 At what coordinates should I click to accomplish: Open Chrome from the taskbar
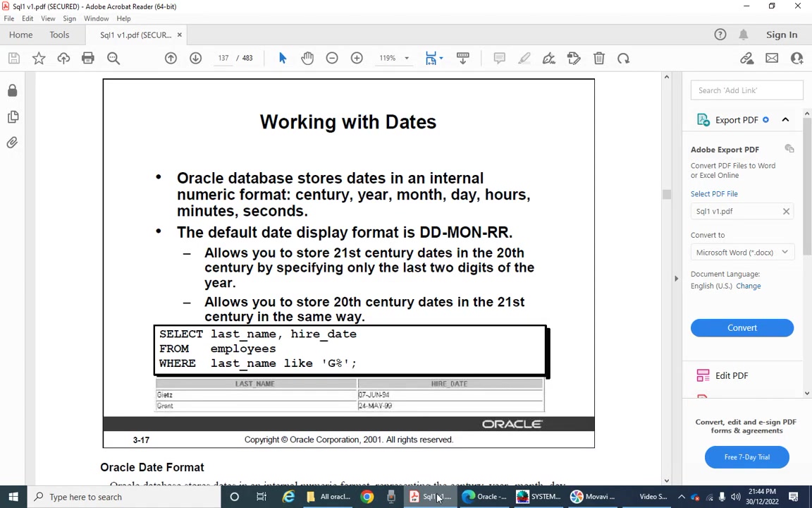[367, 497]
